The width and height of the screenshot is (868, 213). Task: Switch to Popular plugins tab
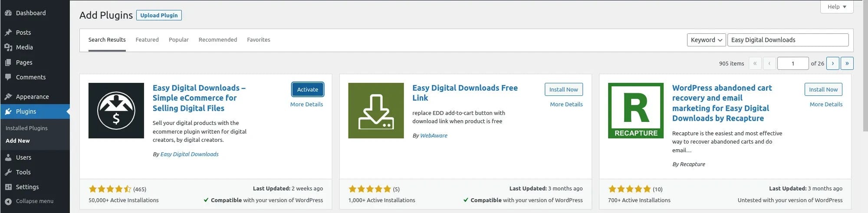pyautogui.click(x=179, y=40)
